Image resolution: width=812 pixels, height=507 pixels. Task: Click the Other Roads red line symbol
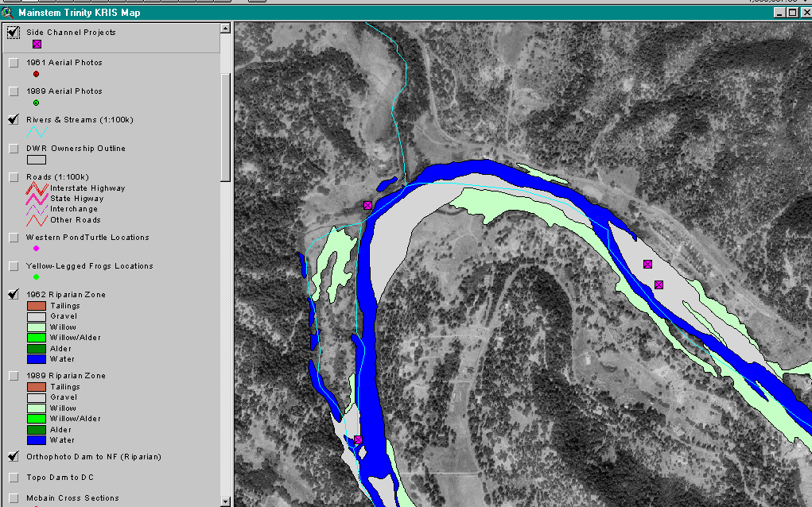click(x=37, y=220)
